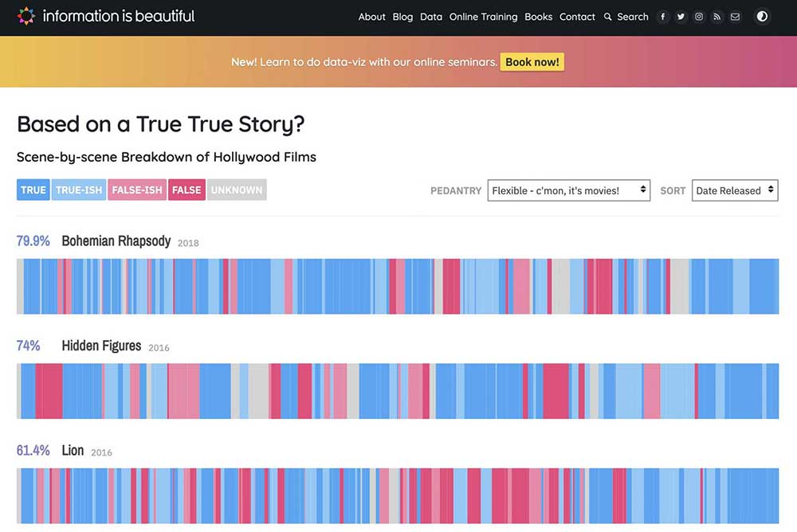Click the PEDANTRY label

456,191
